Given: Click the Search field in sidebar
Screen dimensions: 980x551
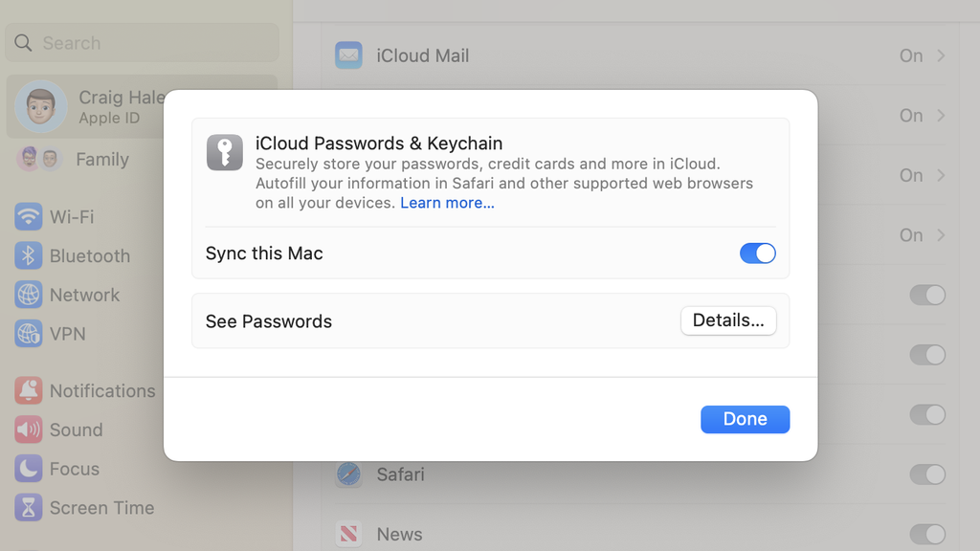Looking at the screenshot, I should click(142, 43).
